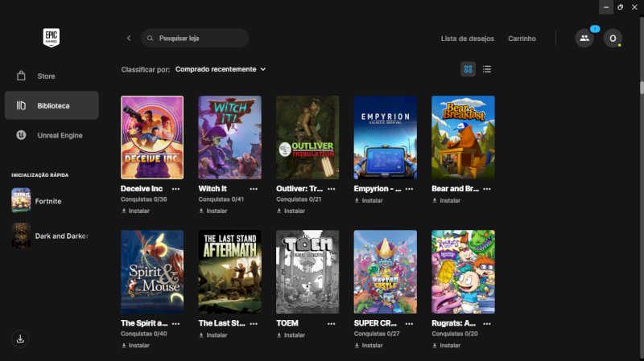Click the Witch It title text
Screen dimensions: 644x361
coord(213,189)
